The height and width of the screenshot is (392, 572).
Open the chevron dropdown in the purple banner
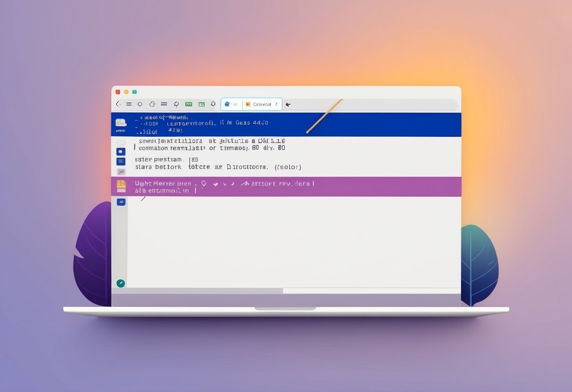(224, 184)
